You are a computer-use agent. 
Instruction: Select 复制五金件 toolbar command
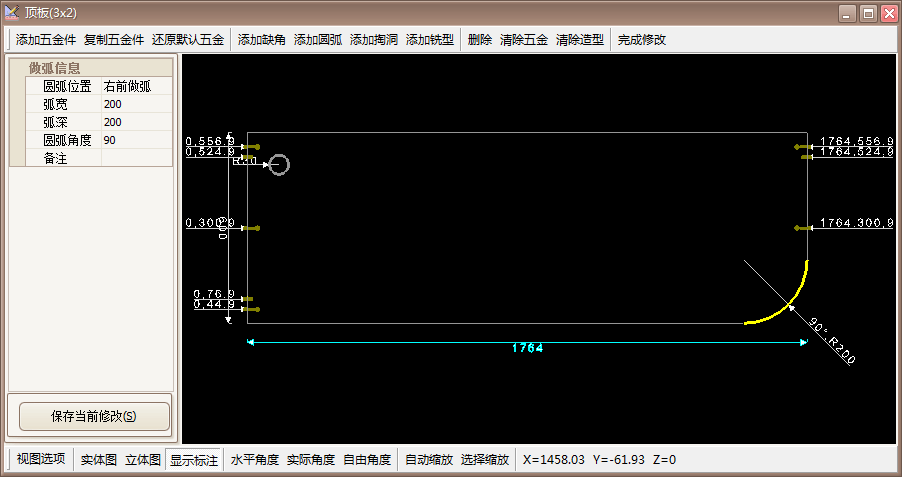tap(114, 40)
